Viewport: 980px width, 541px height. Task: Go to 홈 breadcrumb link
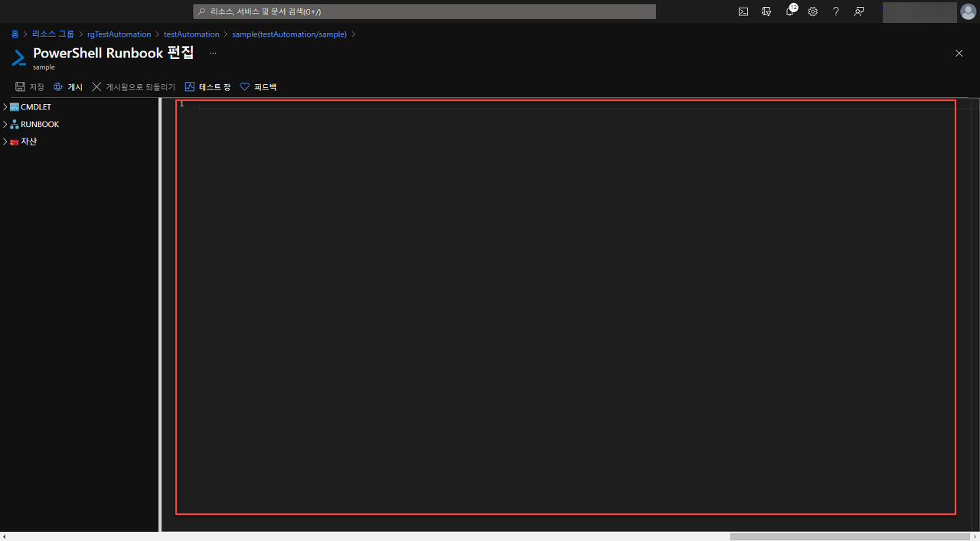point(15,34)
